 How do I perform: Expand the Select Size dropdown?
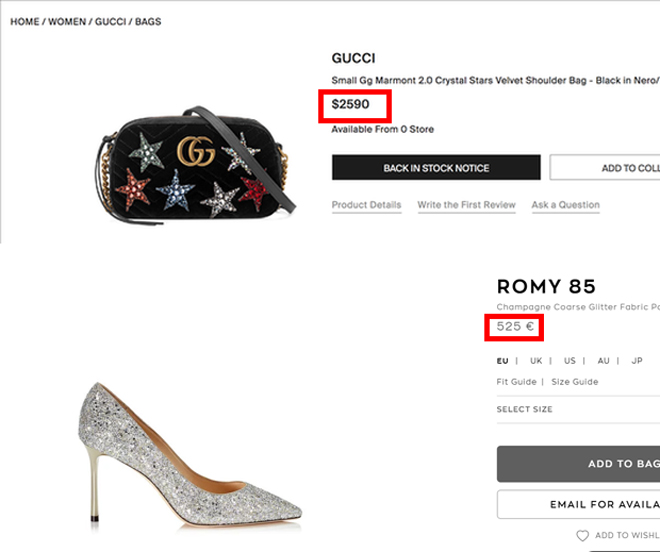(x=578, y=409)
